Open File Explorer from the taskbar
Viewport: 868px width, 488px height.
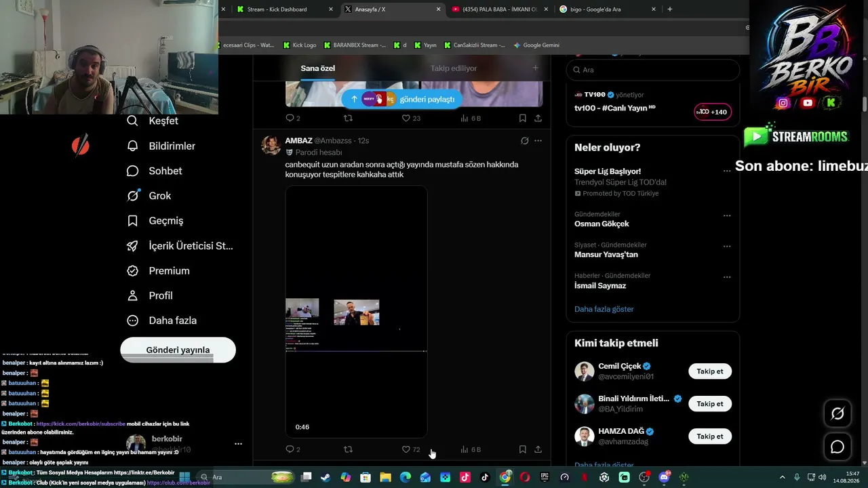[385, 477]
